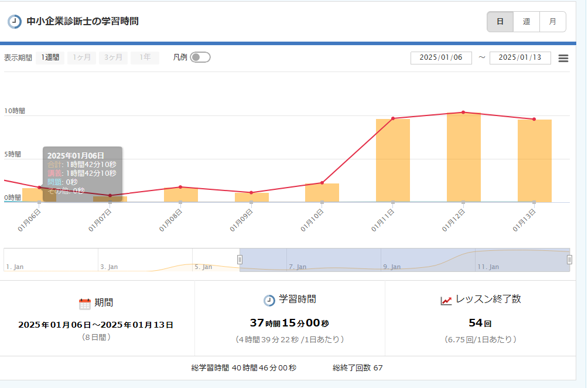
Task: Click the 中小企業診断士の学習時間 heading
Action: (83, 21)
